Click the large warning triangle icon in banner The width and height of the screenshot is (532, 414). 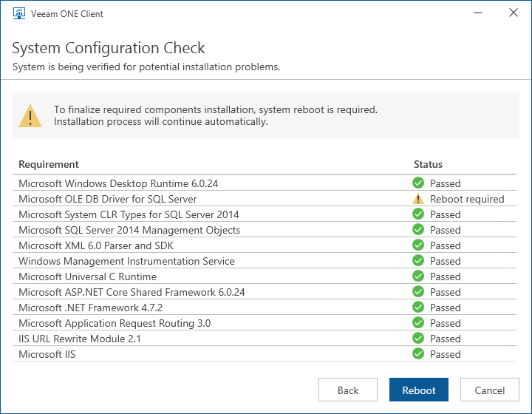[30, 116]
